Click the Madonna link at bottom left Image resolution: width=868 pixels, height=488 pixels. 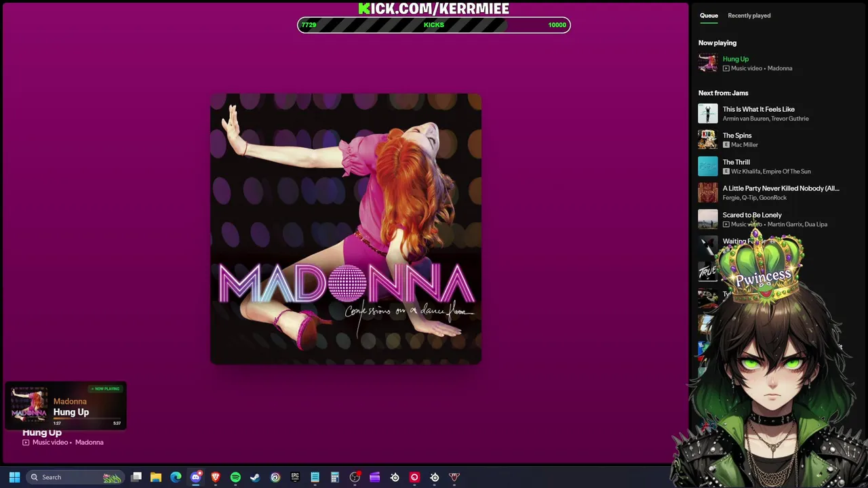click(x=90, y=443)
